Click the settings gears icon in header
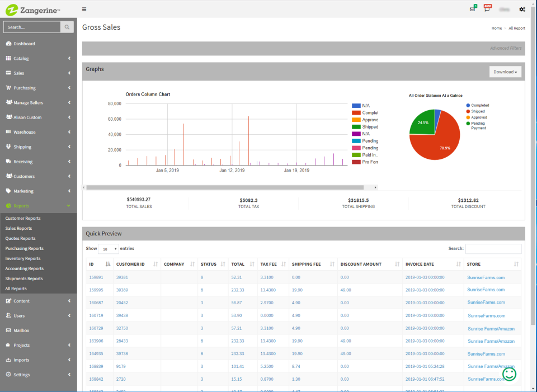The image size is (537, 392). [x=522, y=10]
